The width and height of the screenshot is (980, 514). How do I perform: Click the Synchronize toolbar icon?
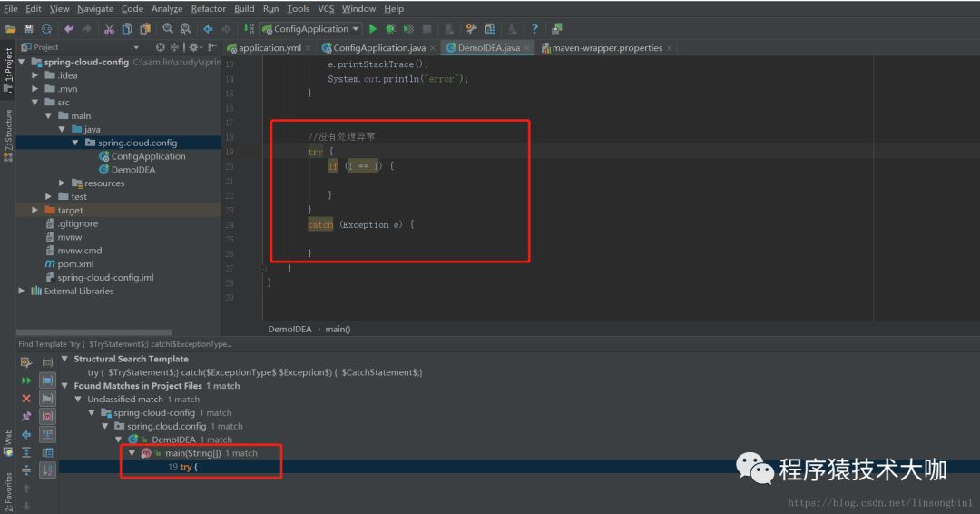(46, 29)
